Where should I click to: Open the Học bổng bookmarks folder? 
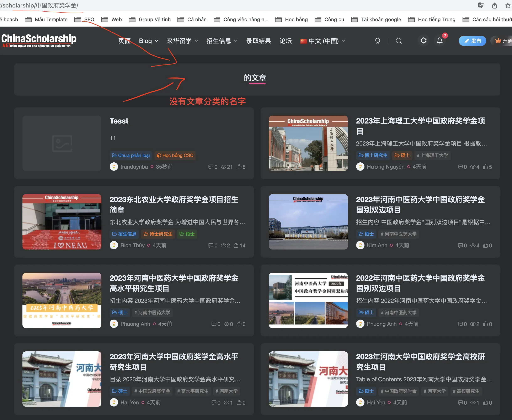coord(292,19)
